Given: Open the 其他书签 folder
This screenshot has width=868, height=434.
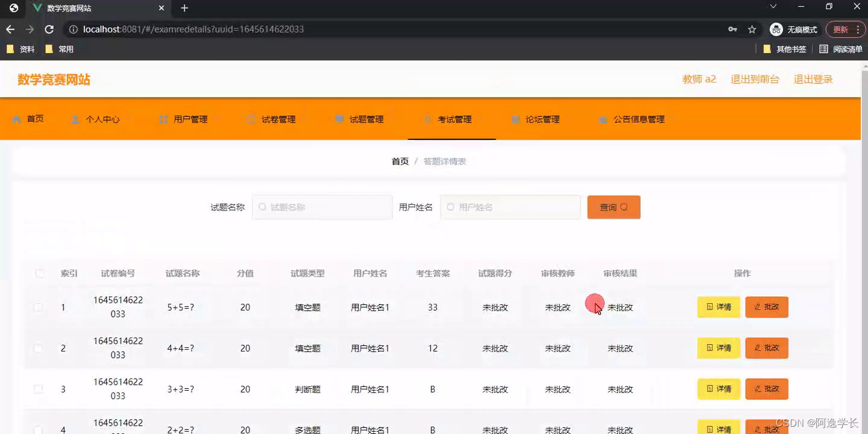Looking at the screenshot, I should pyautogui.click(x=785, y=49).
